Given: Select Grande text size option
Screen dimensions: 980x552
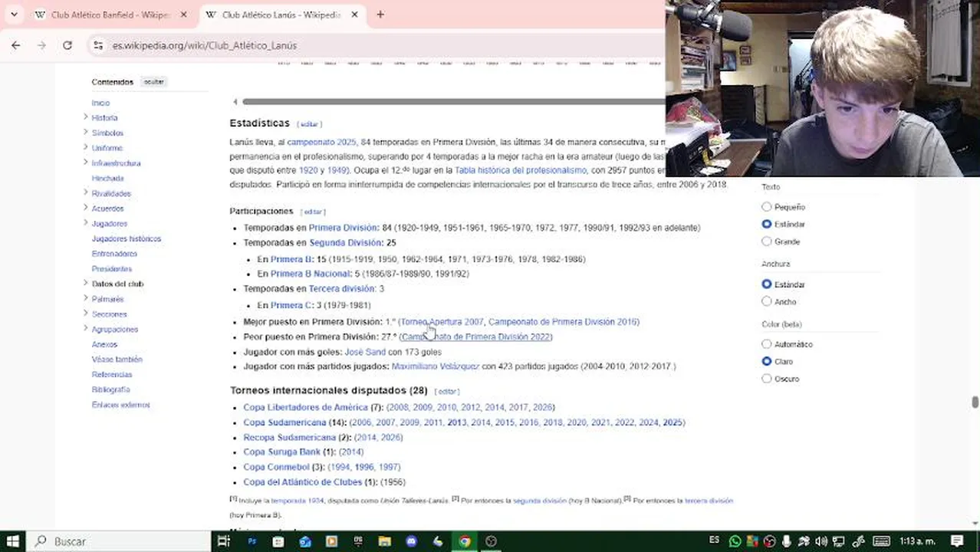Looking at the screenshot, I should [767, 242].
